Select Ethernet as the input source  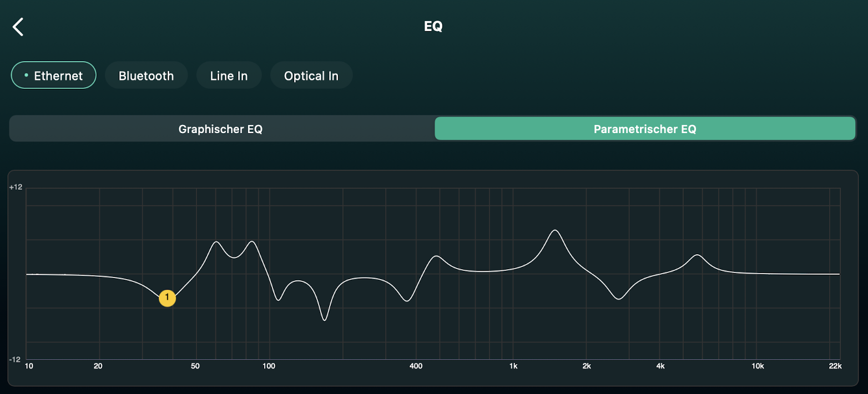point(54,75)
